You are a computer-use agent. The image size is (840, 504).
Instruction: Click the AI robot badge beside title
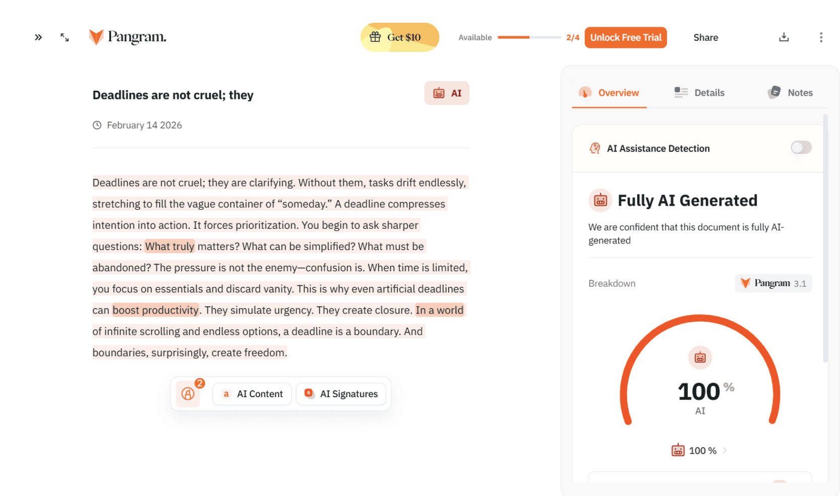[447, 93]
